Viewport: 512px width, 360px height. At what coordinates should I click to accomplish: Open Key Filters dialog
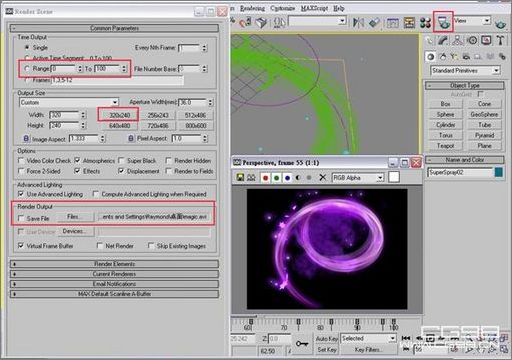(x=367, y=350)
